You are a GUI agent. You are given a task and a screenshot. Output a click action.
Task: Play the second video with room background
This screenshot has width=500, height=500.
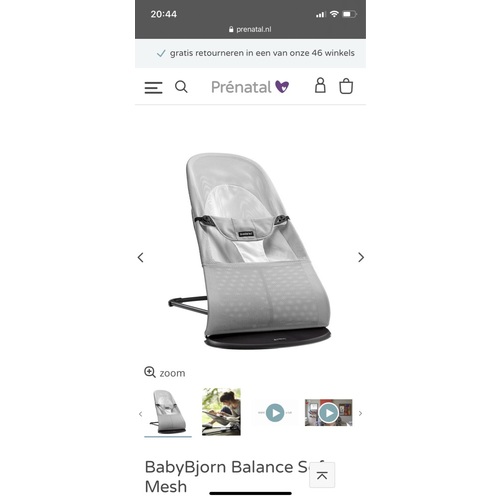click(329, 413)
